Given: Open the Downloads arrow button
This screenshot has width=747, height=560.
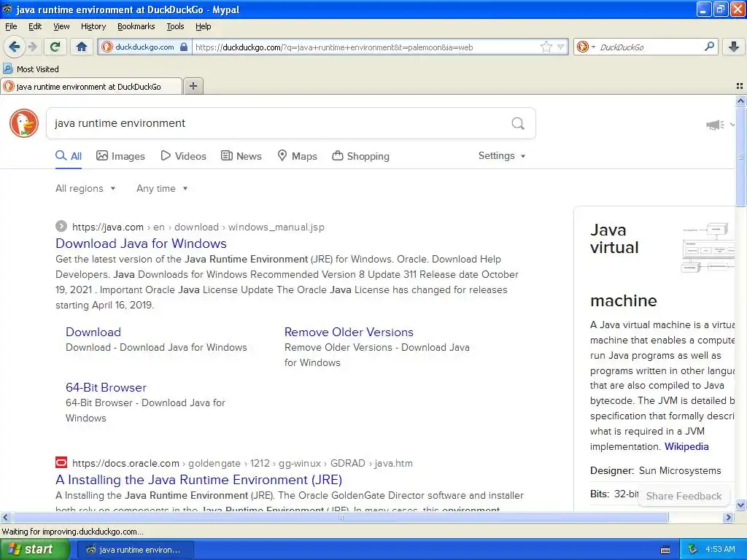Looking at the screenshot, I should (x=734, y=47).
